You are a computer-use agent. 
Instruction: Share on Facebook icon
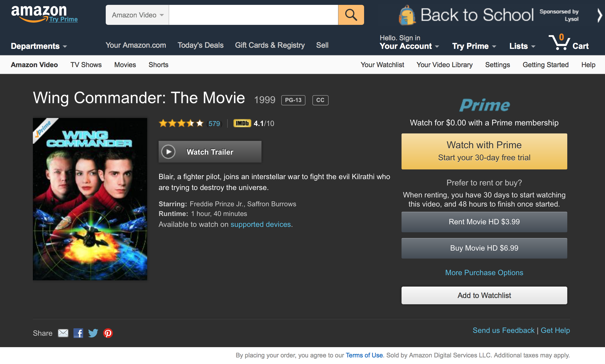pyautogui.click(x=78, y=333)
